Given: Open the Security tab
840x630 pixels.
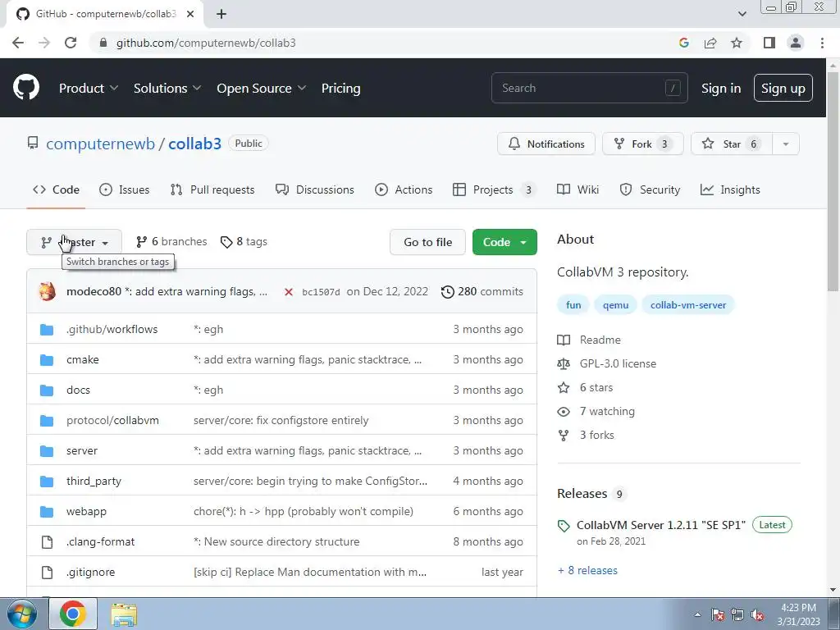Looking at the screenshot, I should click(x=650, y=189).
